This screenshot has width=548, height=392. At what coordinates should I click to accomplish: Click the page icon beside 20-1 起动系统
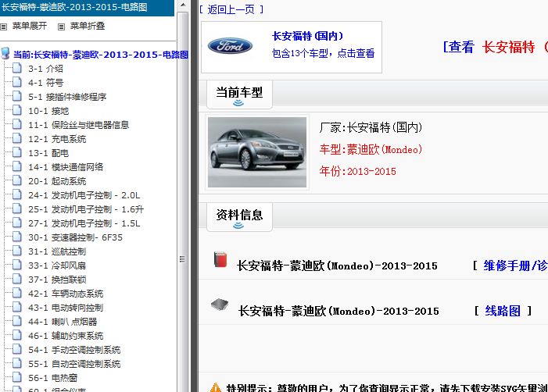16,180
